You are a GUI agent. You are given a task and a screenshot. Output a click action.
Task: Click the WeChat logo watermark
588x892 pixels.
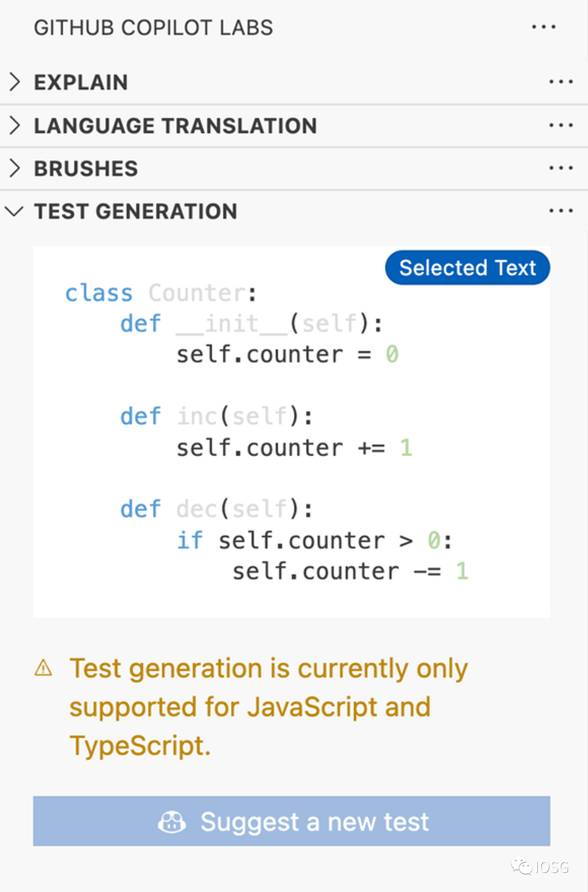[522, 866]
